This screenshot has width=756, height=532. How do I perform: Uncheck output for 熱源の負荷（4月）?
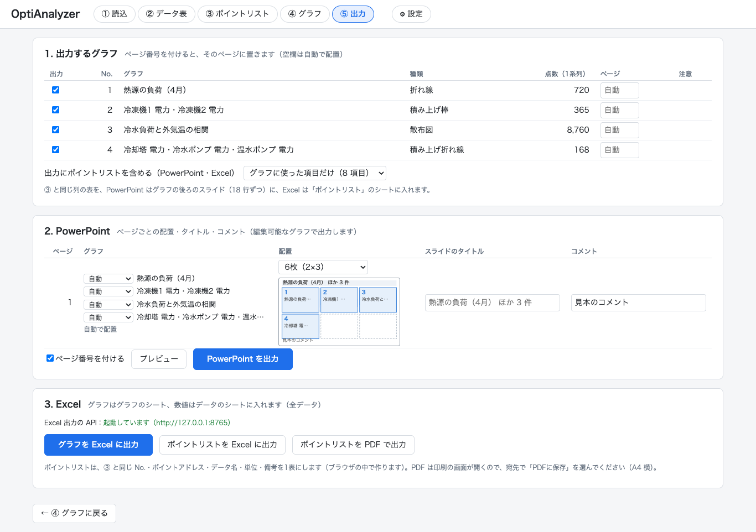[x=55, y=90]
